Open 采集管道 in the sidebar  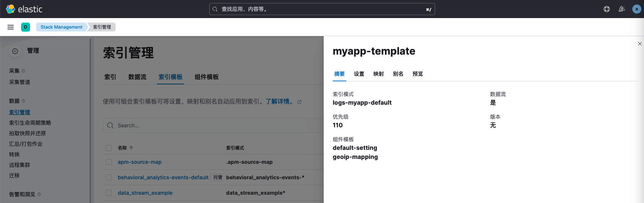point(20,82)
